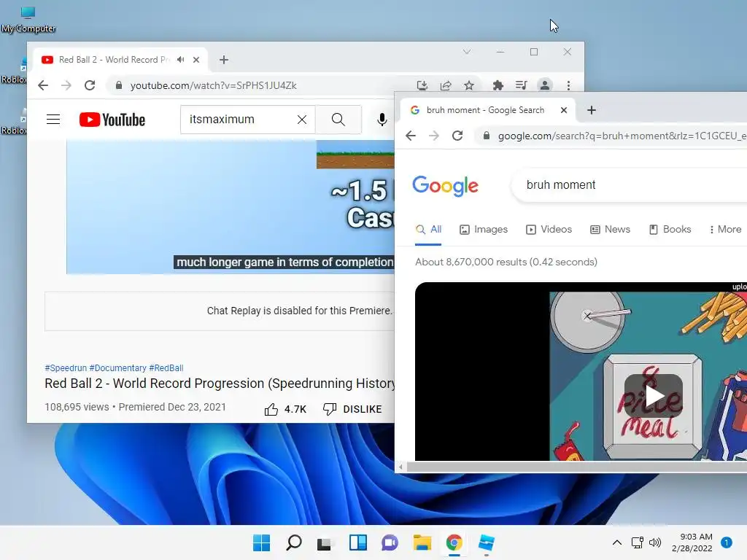Open new tab in YouTube window
The image size is (747, 560).
(224, 60)
